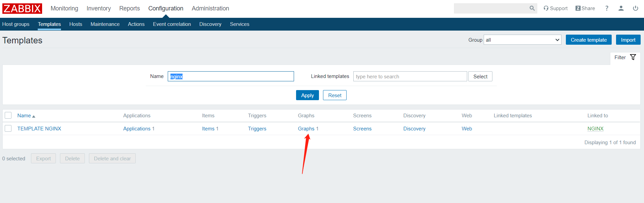
Task: Open the Administration menu
Action: (210, 8)
